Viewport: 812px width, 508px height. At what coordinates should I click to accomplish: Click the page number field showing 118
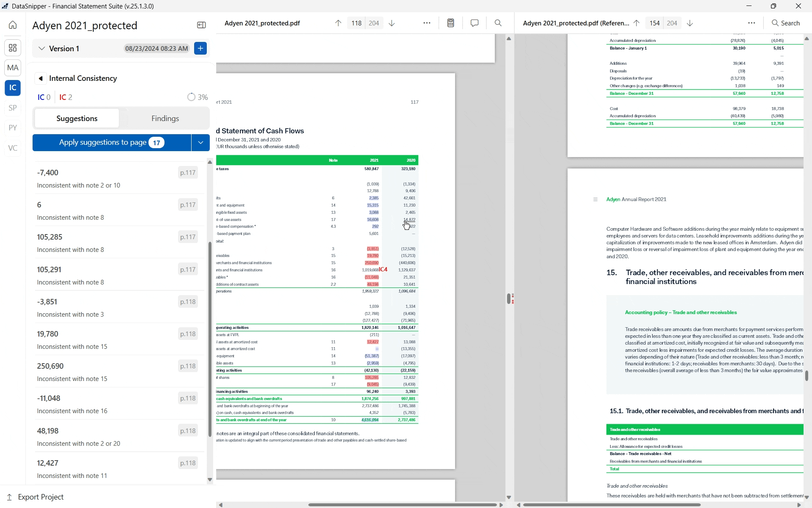click(356, 23)
